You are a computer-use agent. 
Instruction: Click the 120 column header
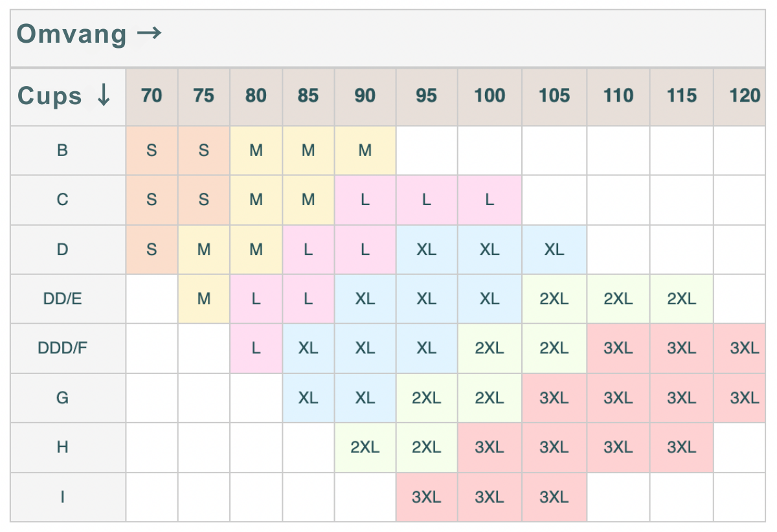(744, 96)
